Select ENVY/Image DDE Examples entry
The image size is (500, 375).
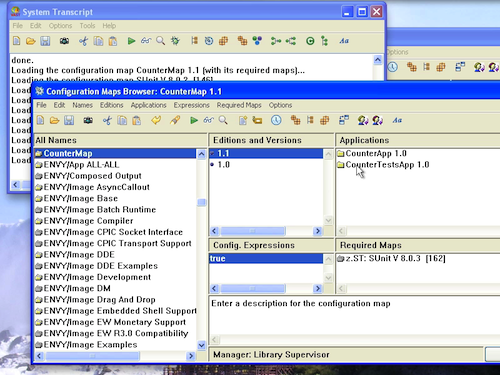click(115, 266)
